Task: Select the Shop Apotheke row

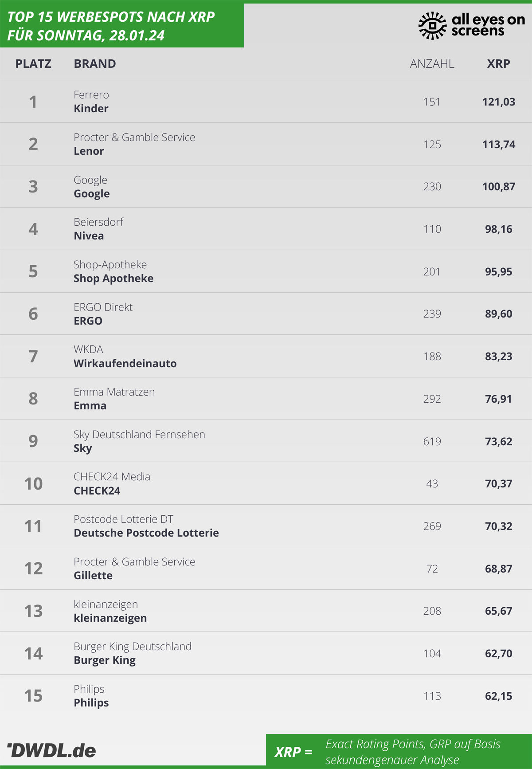Action: tap(266, 271)
